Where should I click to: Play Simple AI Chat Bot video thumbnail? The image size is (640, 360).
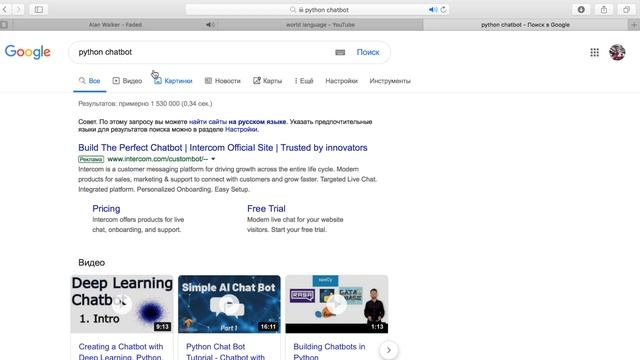tap(229, 304)
